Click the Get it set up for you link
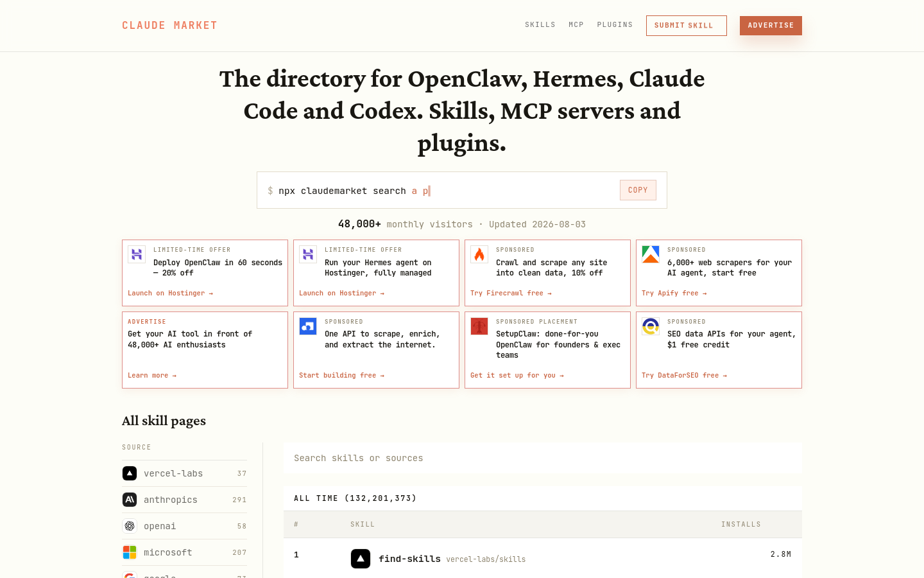 click(x=517, y=376)
